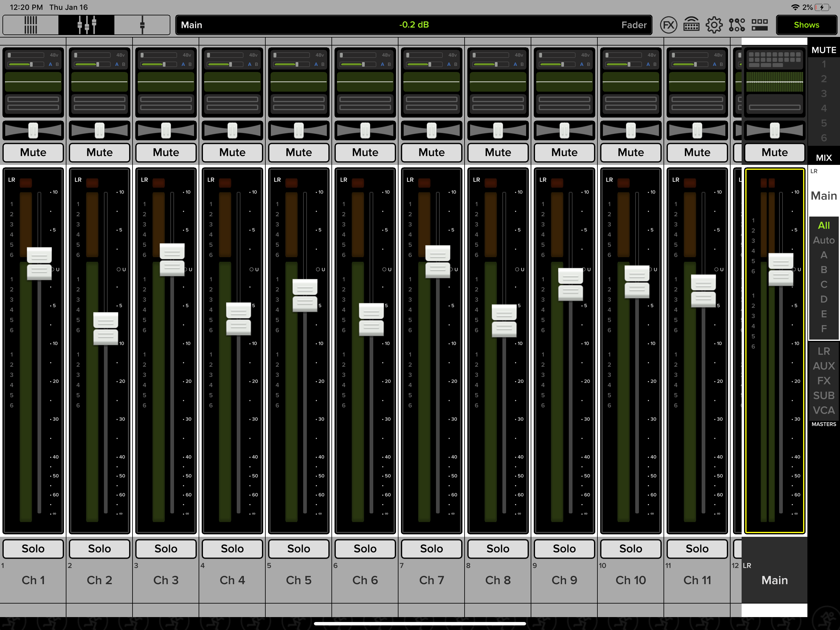Tap the MIX selector header
Screen dimensions: 840x630
click(x=823, y=158)
